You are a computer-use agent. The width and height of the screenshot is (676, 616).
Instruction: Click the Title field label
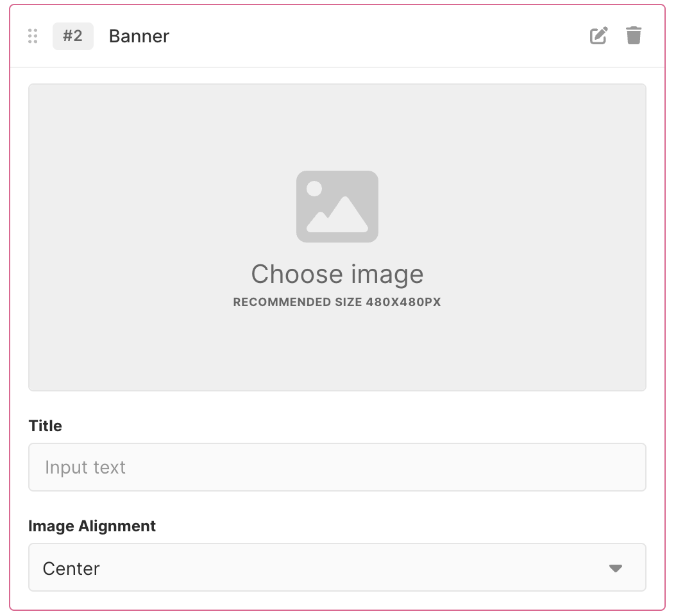tap(46, 426)
